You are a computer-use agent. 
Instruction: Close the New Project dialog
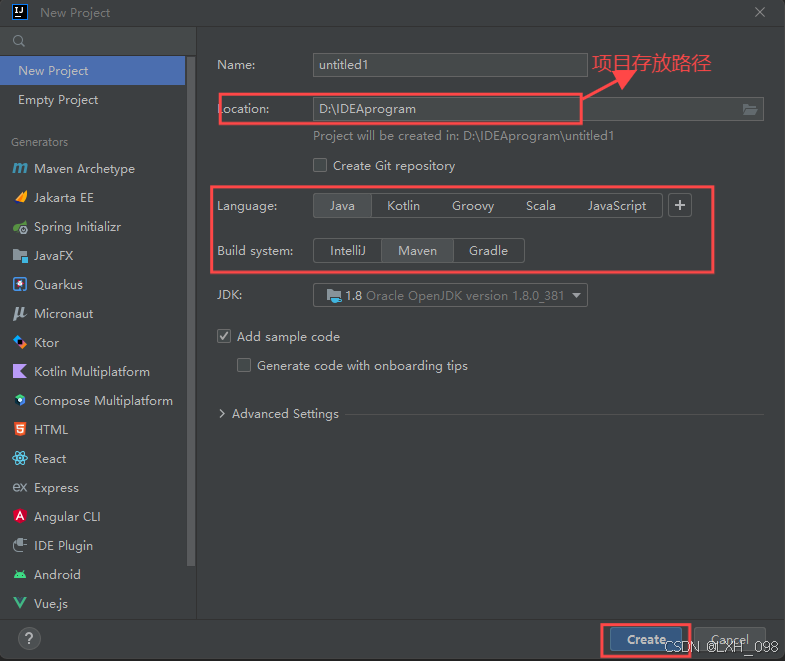pos(759,12)
